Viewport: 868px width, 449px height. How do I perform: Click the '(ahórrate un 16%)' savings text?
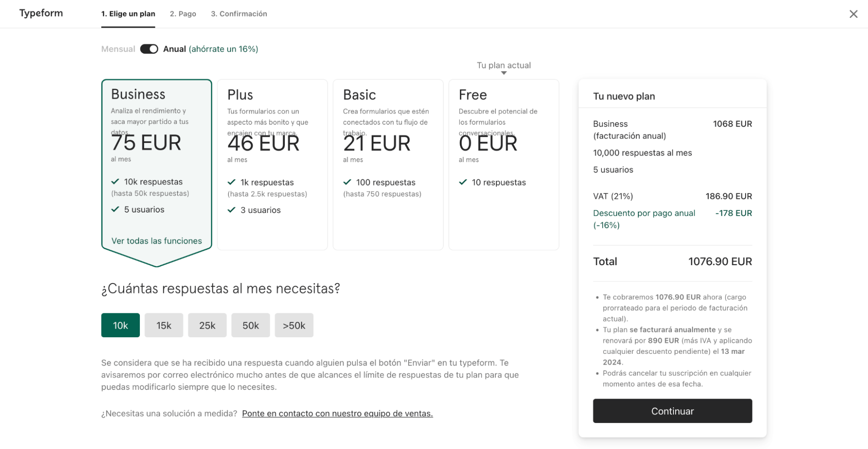click(223, 49)
